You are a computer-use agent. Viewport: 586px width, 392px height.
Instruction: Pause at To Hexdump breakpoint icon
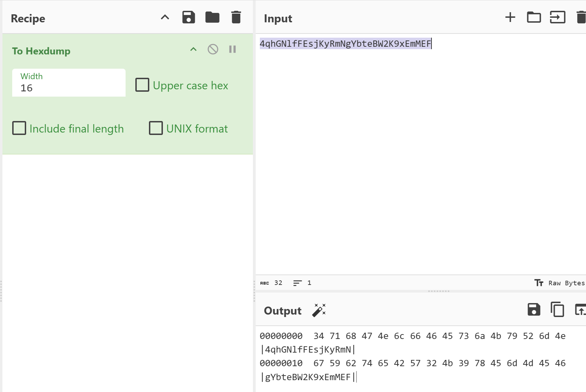[232, 50]
